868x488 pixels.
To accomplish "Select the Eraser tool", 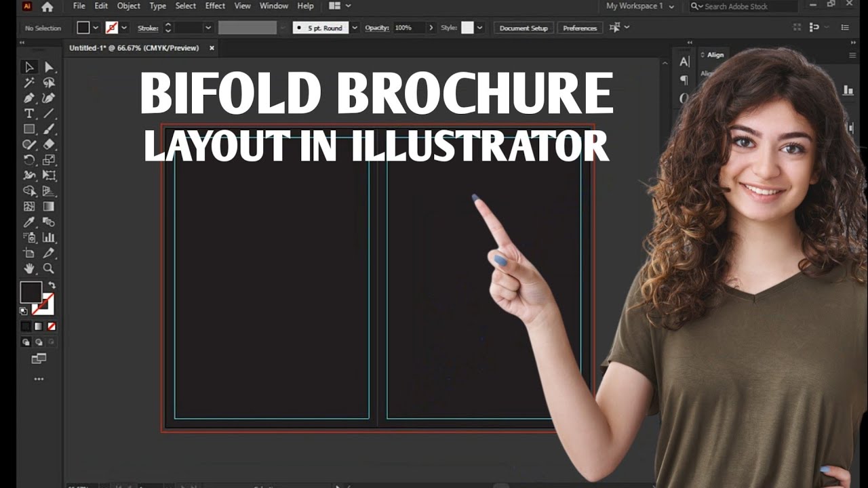I will pos(49,144).
